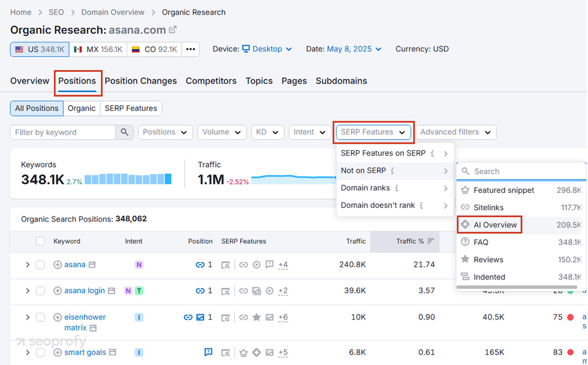Open the Volume filter dropdown
This screenshot has width=588, height=365.
pyautogui.click(x=221, y=132)
